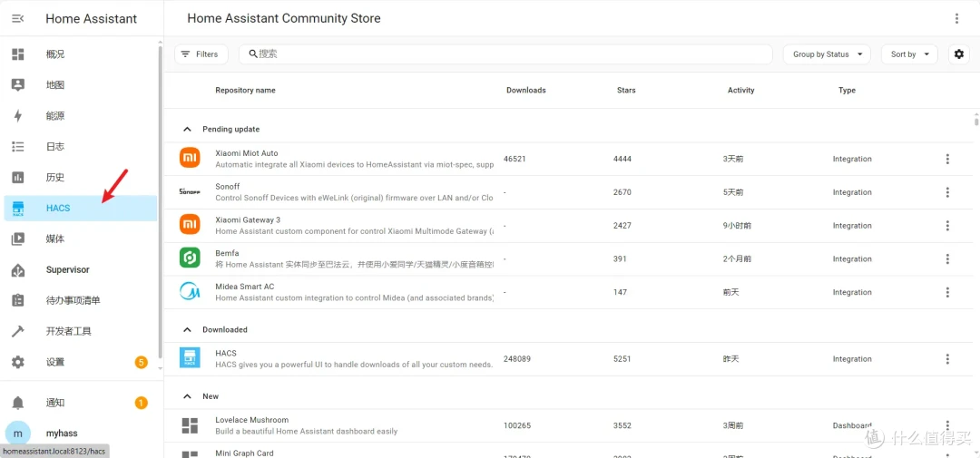This screenshot has height=458, width=980.
Task: Open more options for Bemfa row
Action: (947, 258)
